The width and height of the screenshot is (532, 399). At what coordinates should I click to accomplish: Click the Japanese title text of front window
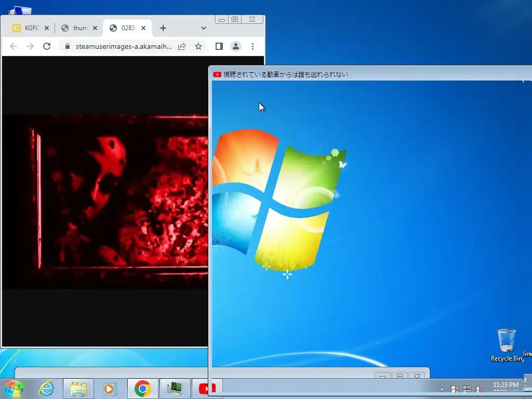pos(286,75)
